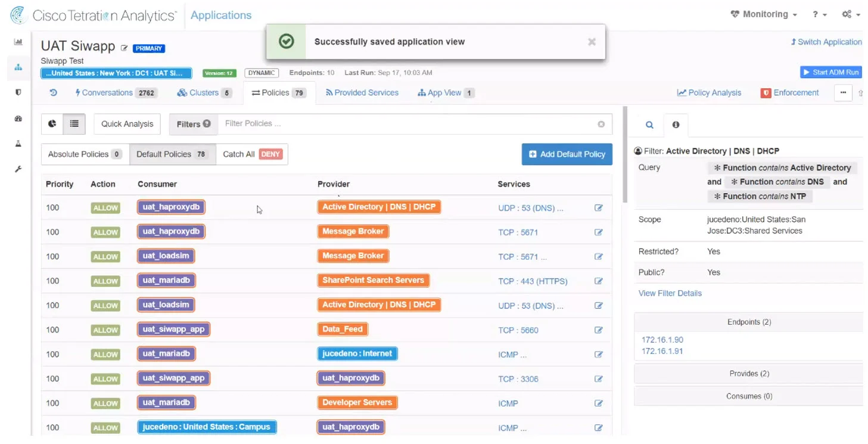The image size is (868, 444).
Task: Open the Monitoring dropdown menu
Action: (x=764, y=14)
